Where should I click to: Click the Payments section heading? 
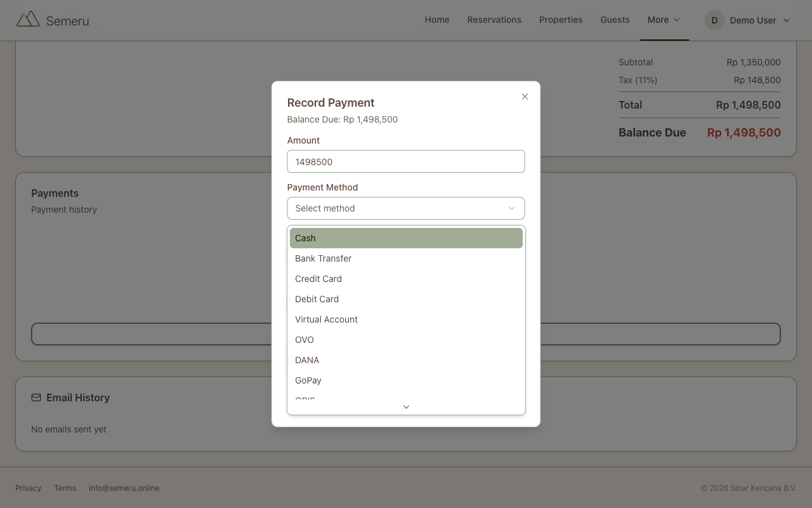tap(55, 193)
